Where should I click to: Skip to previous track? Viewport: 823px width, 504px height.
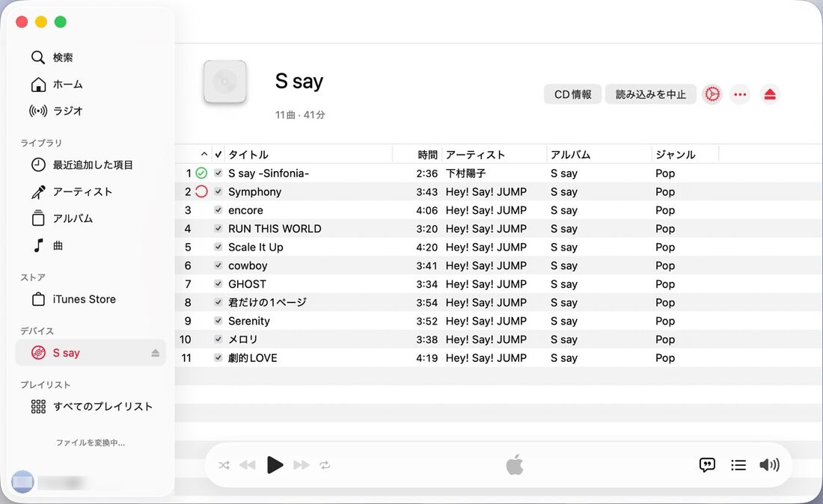(x=247, y=465)
